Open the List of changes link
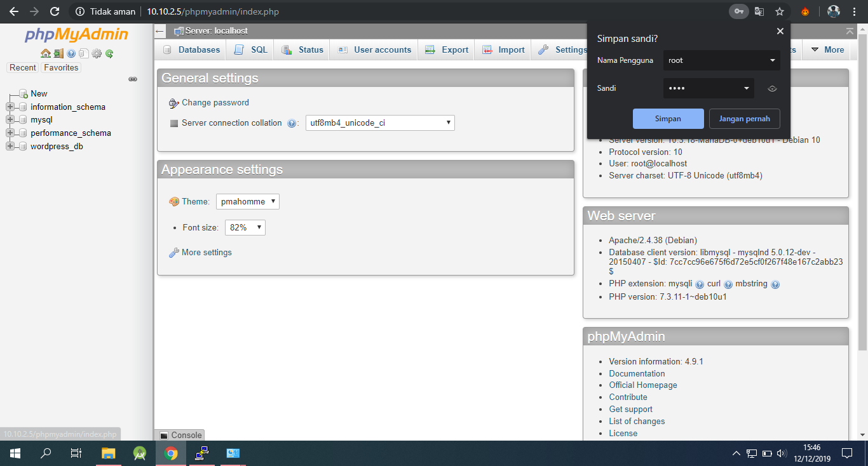This screenshot has width=868, height=466. click(637, 421)
